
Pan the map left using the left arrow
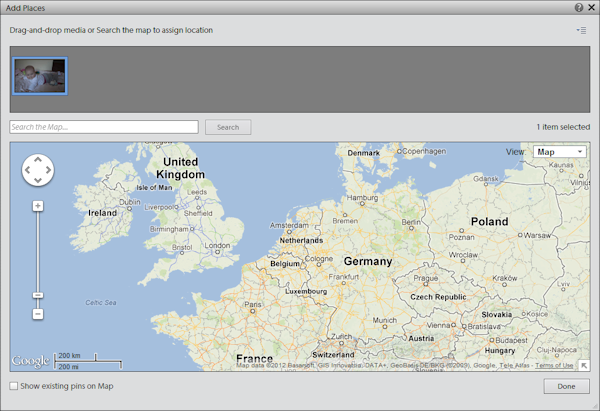tap(26, 170)
